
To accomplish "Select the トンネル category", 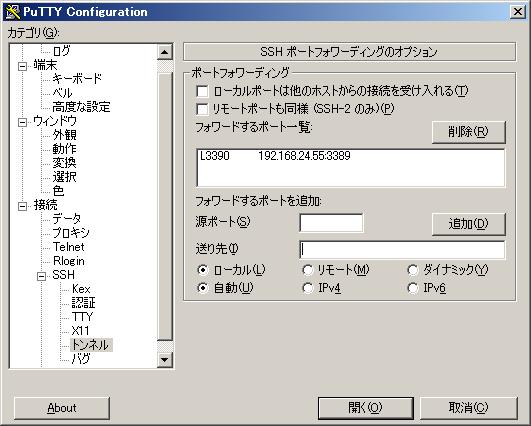I will (x=91, y=345).
